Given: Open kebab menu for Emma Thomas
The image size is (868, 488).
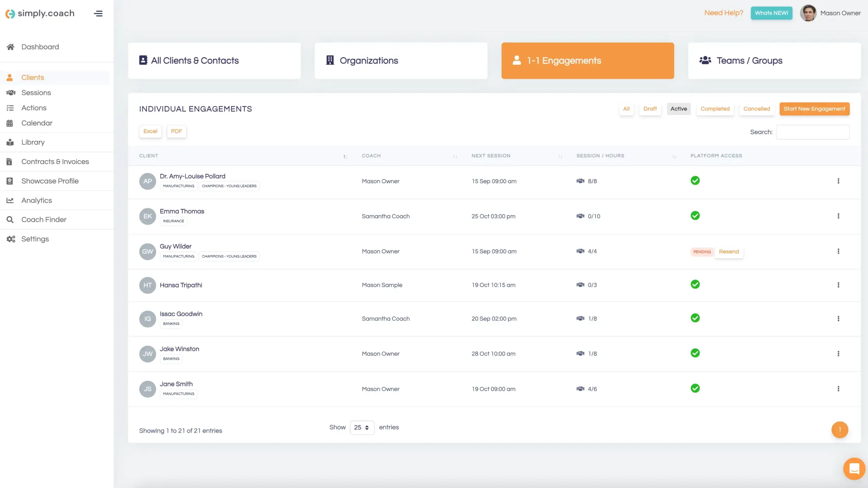Looking at the screenshot, I should [838, 216].
